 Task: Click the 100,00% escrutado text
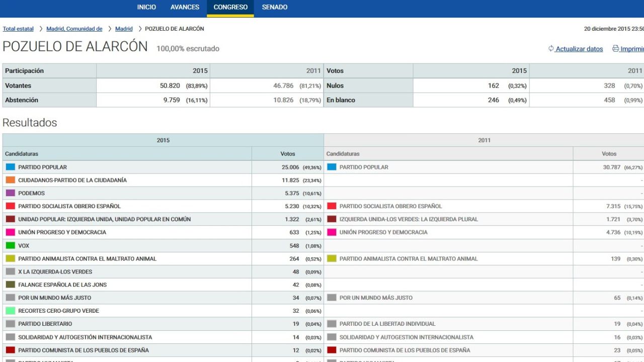point(188,49)
